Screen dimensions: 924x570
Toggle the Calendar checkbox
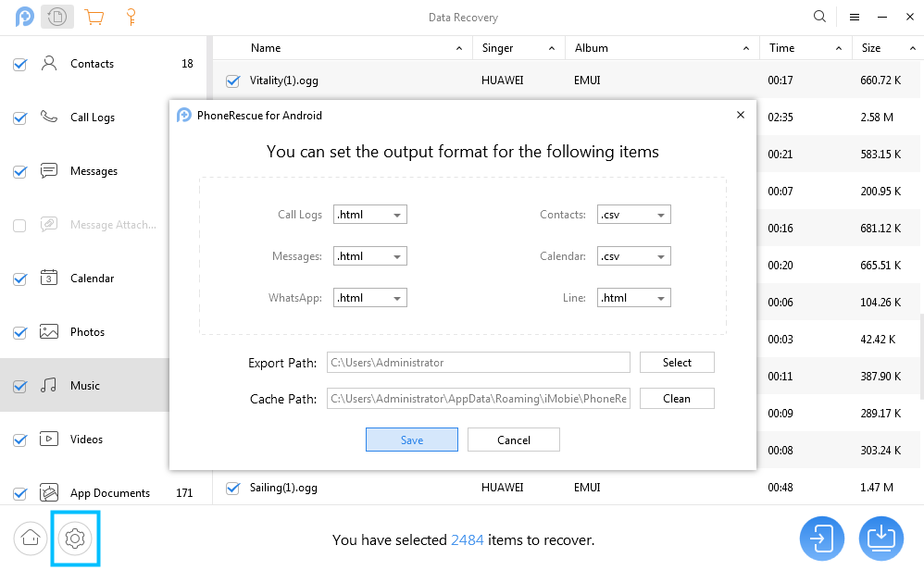click(x=20, y=279)
